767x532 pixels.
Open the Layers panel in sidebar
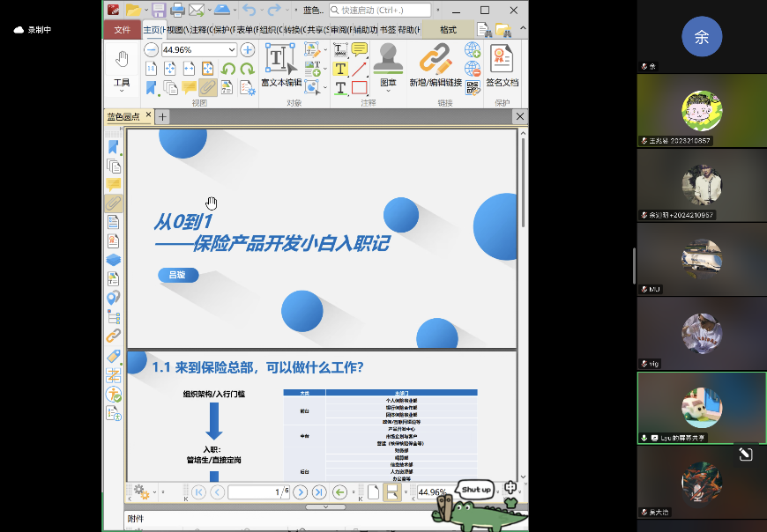pos(113,260)
